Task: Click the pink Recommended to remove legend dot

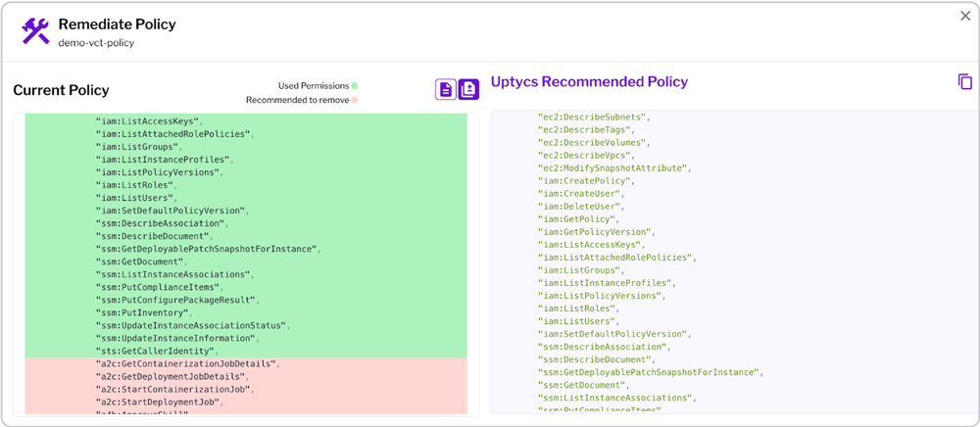Action: click(355, 100)
